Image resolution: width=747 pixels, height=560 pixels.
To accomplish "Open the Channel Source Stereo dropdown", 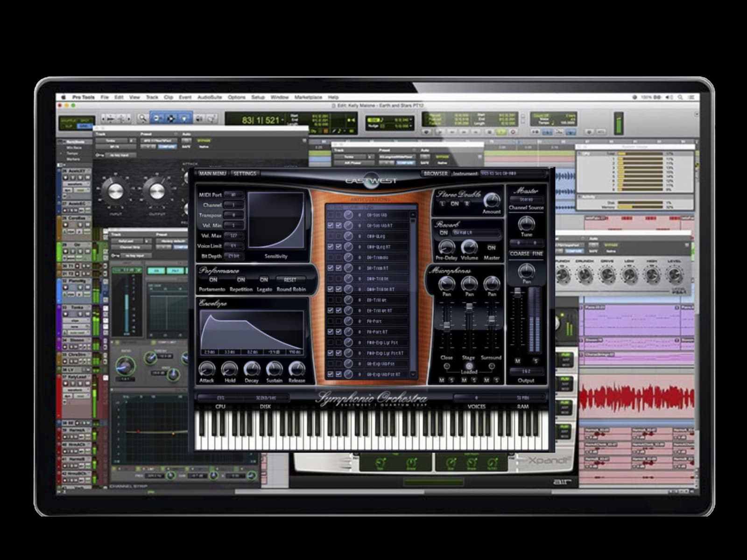I will tap(526, 199).
